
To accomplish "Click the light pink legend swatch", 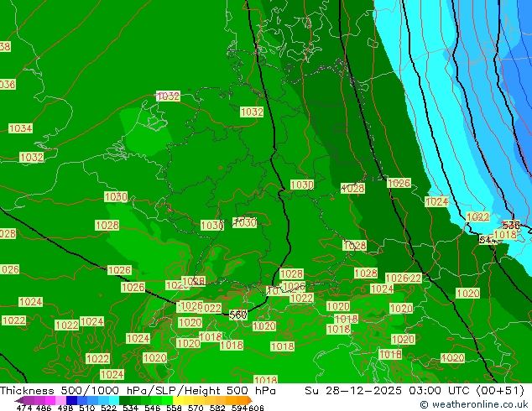I will [60, 400].
